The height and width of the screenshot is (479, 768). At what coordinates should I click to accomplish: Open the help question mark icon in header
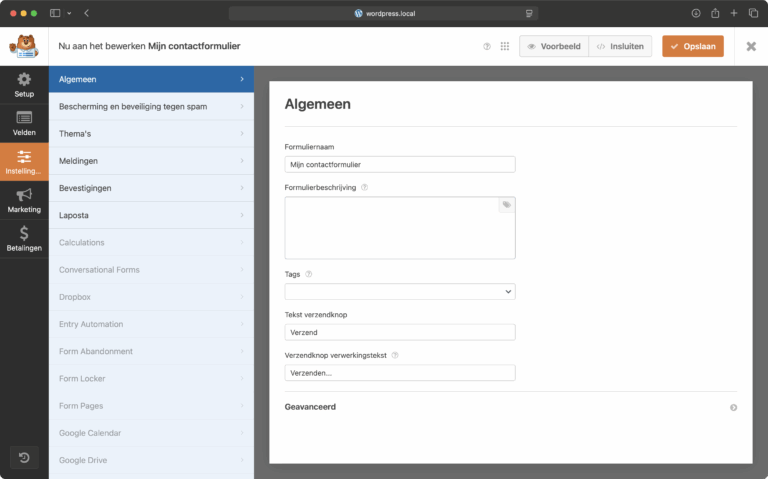[487, 46]
